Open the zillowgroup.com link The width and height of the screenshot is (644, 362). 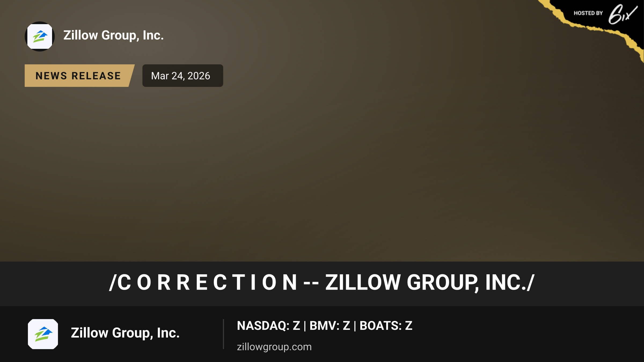coord(274,347)
